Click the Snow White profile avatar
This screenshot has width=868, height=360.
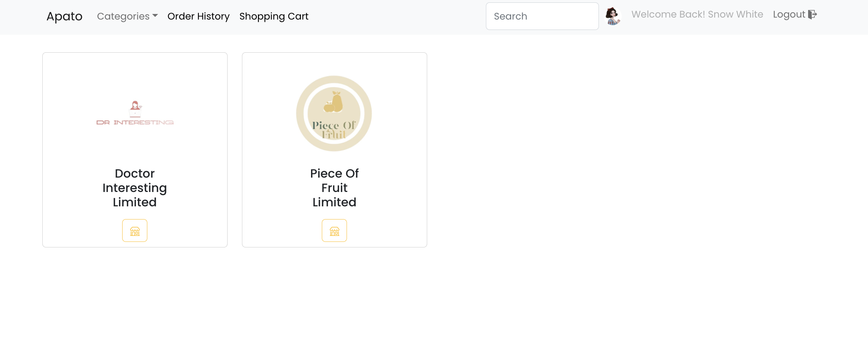[613, 16]
